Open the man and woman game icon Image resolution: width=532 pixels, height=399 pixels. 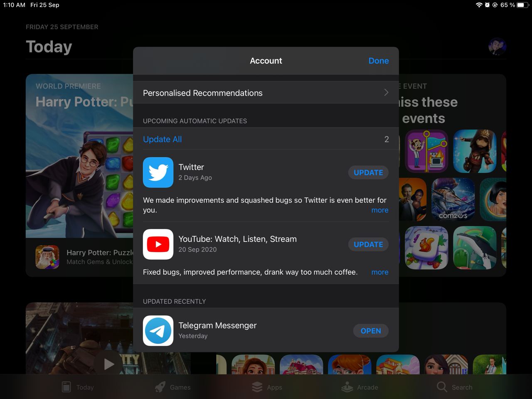413,199
